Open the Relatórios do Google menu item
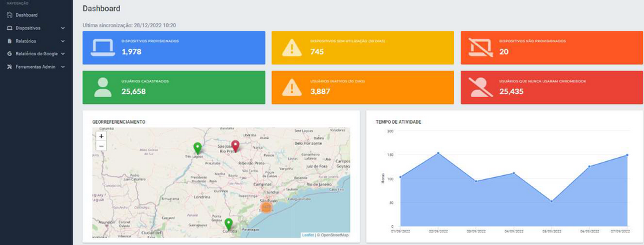 coord(36,54)
